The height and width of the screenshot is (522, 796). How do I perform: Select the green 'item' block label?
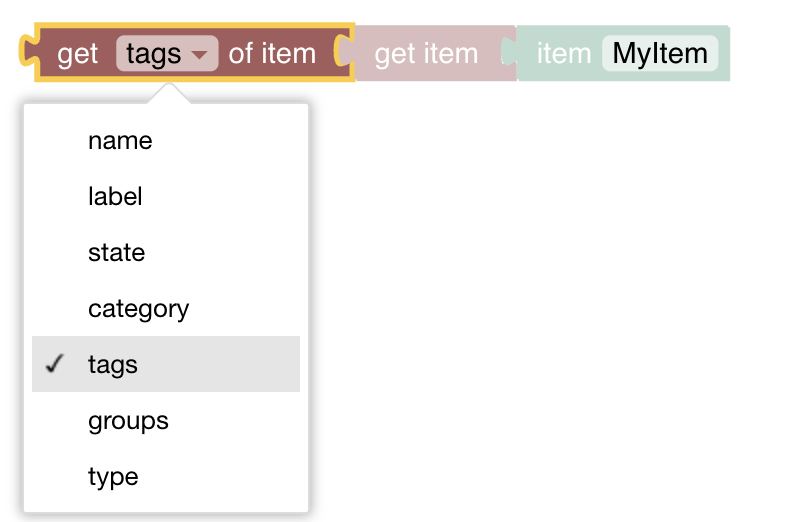point(563,54)
